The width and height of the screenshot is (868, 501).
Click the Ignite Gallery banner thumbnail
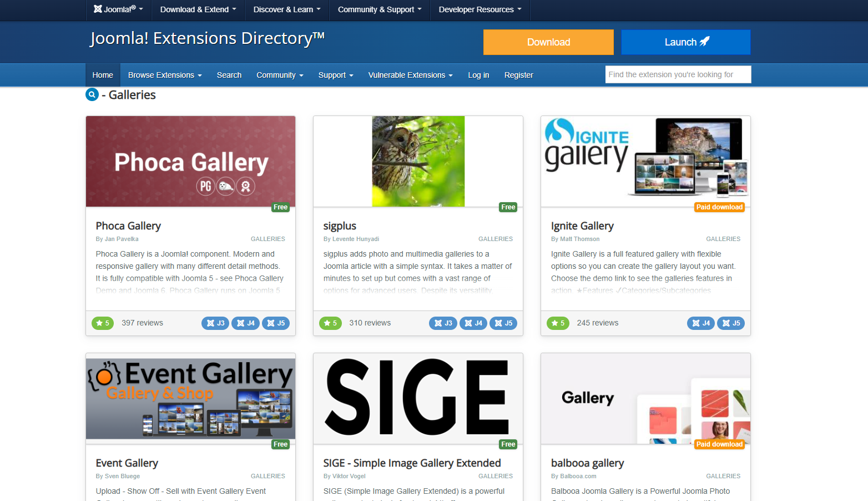tap(645, 162)
